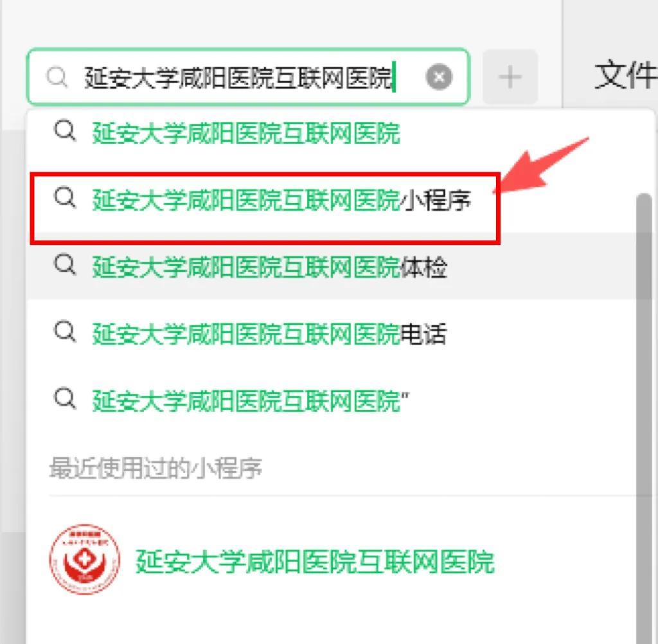Click the search icon beside the 小程序 suggestion
The image size is (658, 644).
65,197
